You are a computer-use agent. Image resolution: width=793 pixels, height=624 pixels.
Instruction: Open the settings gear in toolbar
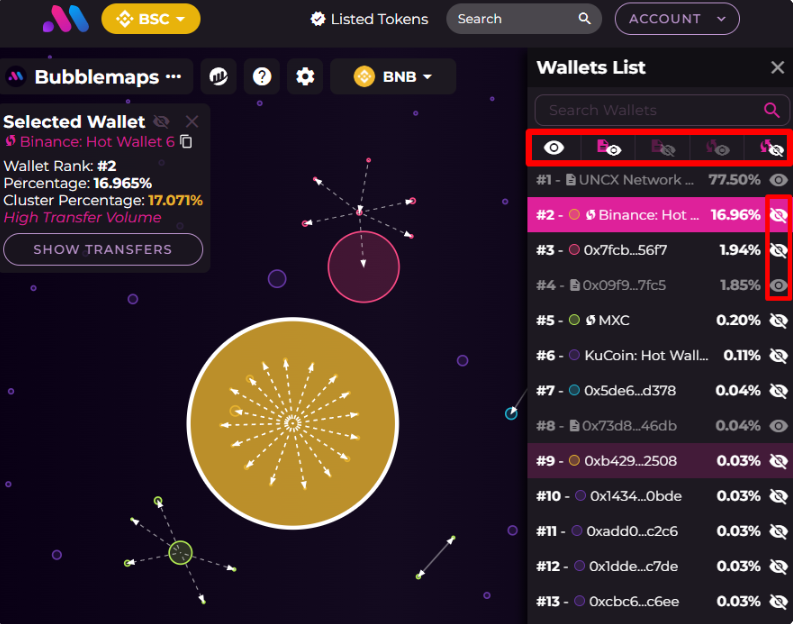(x=305, y=77)
